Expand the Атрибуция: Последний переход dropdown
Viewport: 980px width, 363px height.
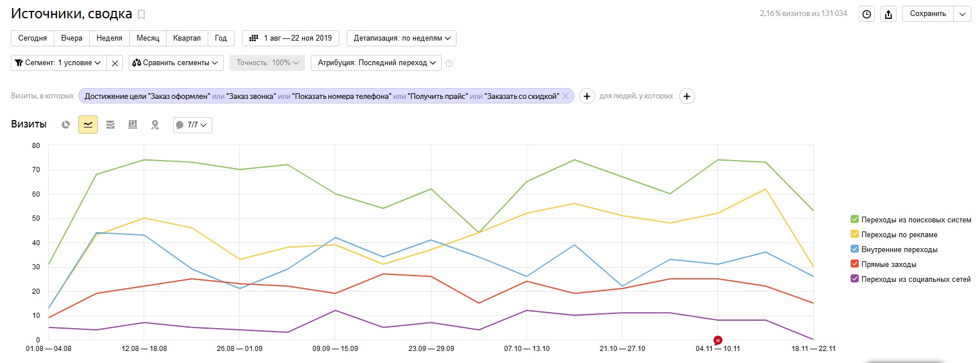coord(376,63)
